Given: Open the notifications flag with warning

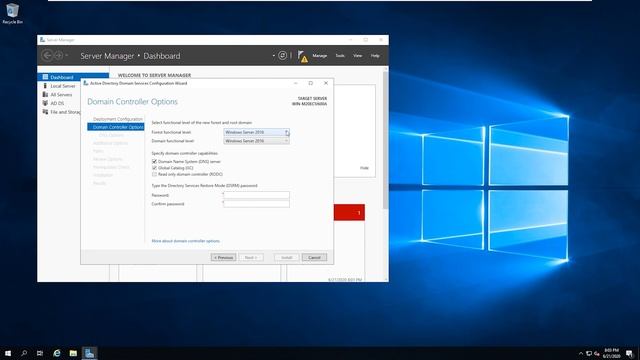Looking at the screenshot, I should tap(302, 56).
